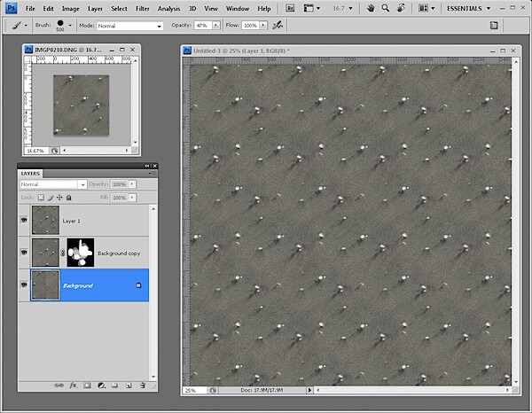Open the brush Opacity slider arrow
Viewport: 532px width, 413px height.
(x=215, y=26)
